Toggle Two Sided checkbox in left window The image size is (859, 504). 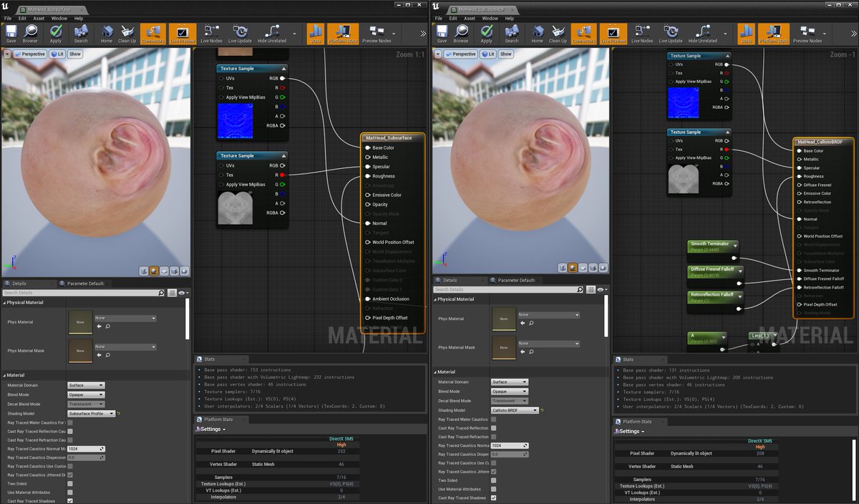(69, 483)
